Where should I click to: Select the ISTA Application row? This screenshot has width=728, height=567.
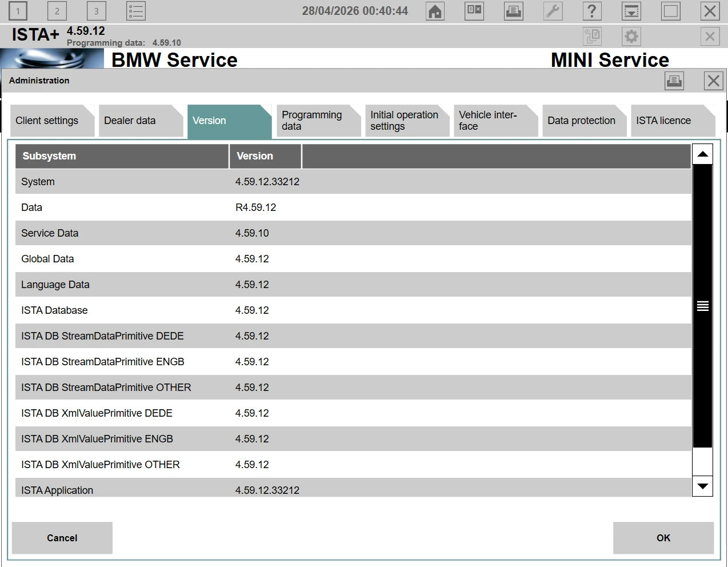pos(353,488)
